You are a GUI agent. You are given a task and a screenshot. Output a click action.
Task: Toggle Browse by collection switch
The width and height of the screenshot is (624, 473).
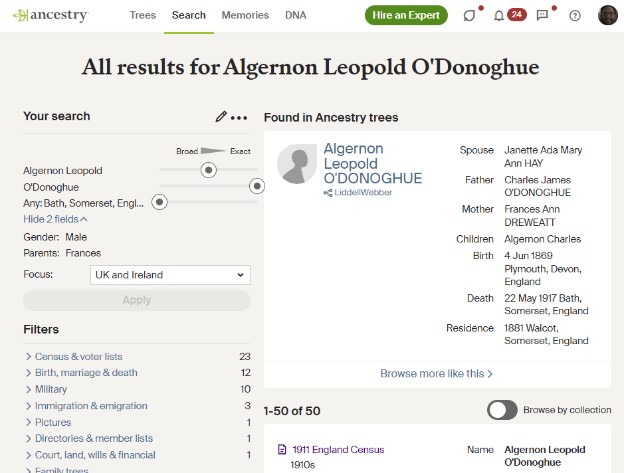pos(502,410)
